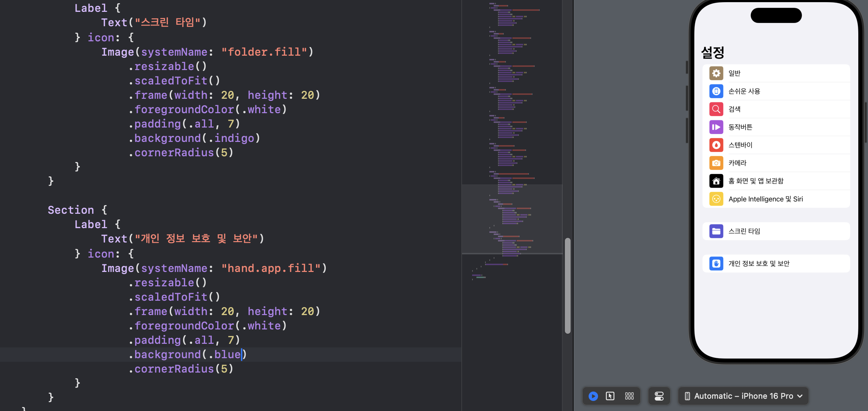Click the Section keyword in code
This screenshot has width=868, height=411.
click(x=71, y=210)
